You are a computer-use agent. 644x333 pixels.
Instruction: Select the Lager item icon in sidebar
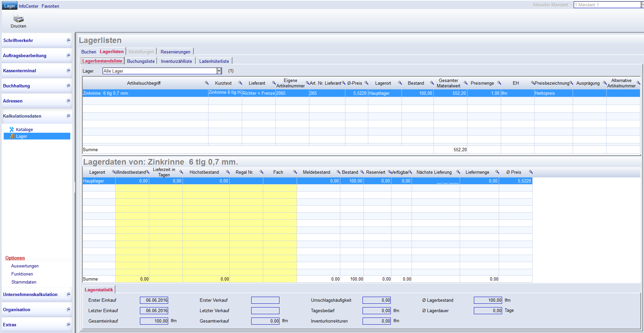pyautogui.click(x=12, y=136)
